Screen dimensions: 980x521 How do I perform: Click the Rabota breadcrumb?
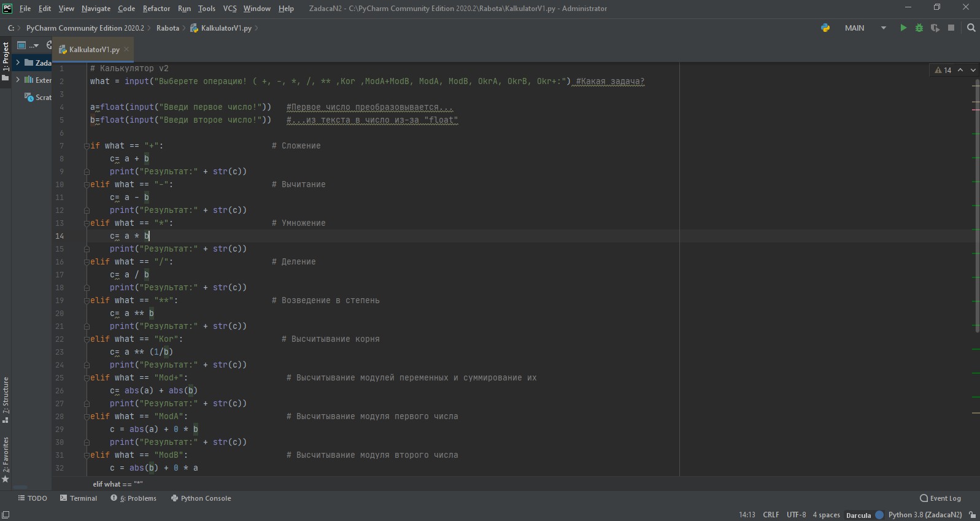(x=168, y=28)
